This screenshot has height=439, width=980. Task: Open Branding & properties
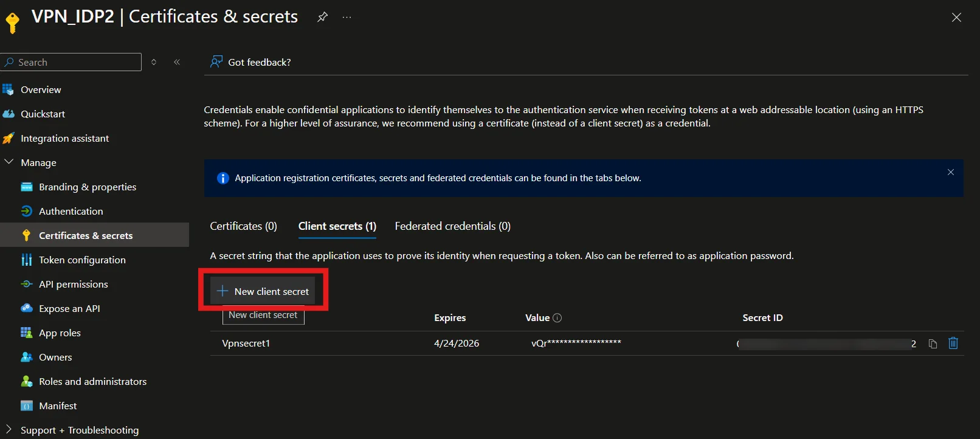(x=88, y=187)
